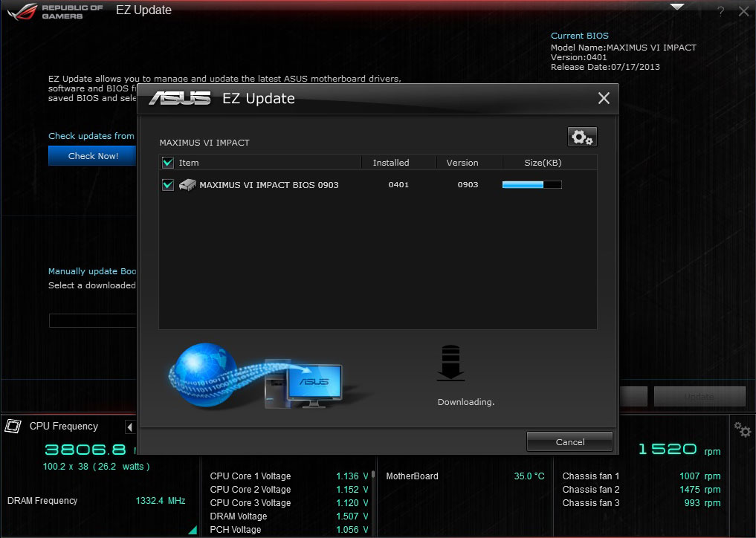This screenshot has width=756, height=538.
Task: Toggle the Item header select-all checkbox
Action: pos(168,163)
